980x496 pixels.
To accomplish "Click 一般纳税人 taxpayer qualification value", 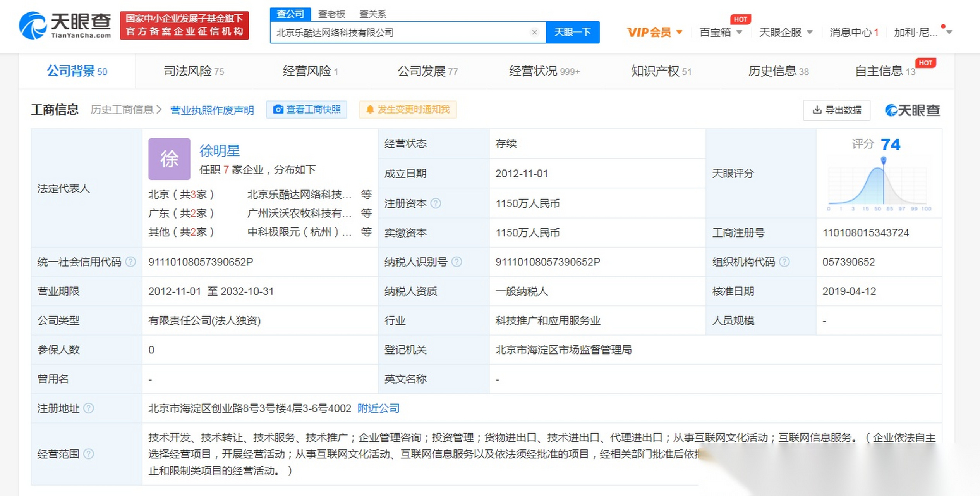I will pos(522,291).
